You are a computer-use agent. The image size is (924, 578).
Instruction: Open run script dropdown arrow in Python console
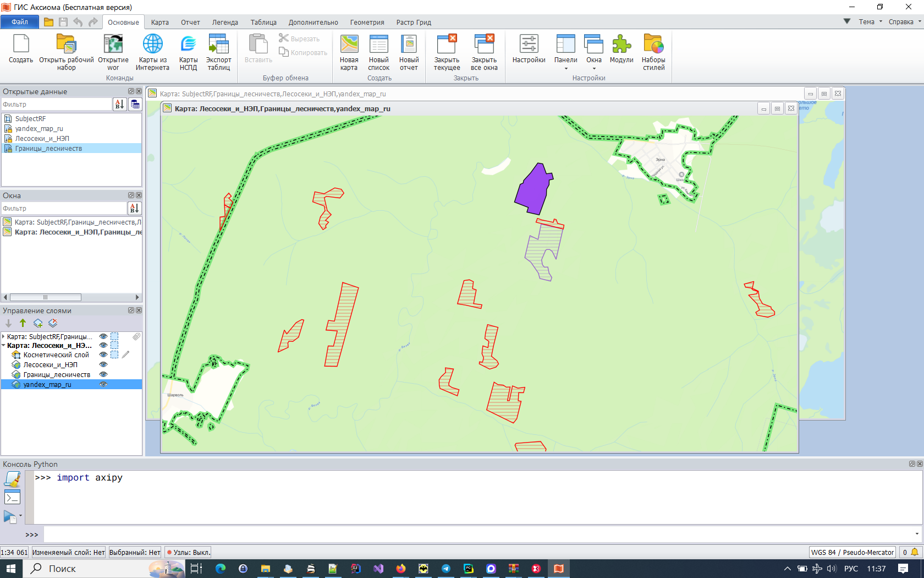(x=20, y=516)
